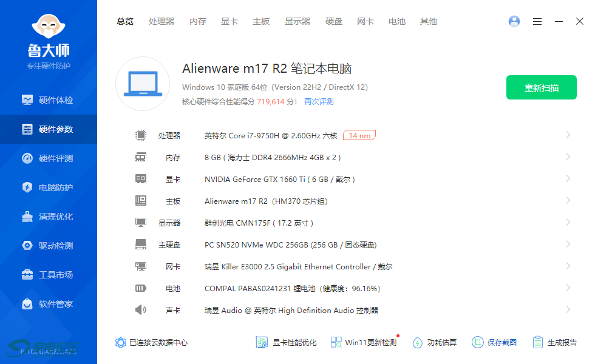Switch to the top 电池 tab

(397, 22)
